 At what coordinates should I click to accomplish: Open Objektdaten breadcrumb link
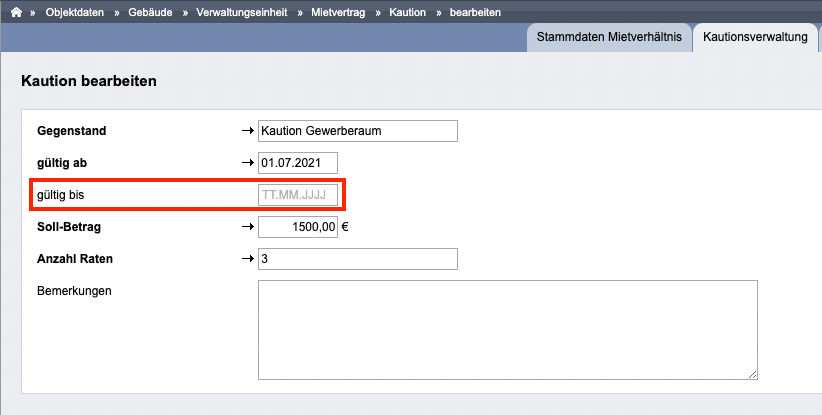click(74, 12)
